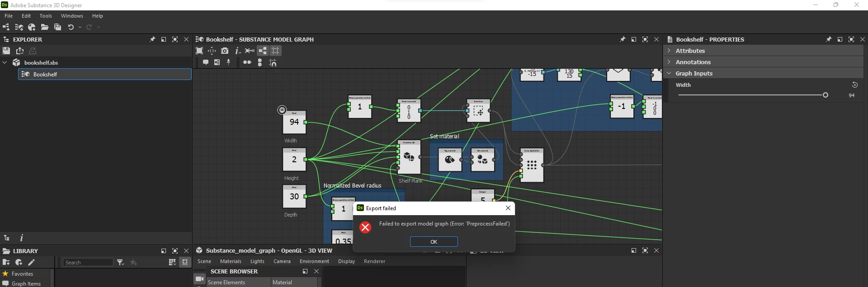Maximize the Substance Model Graph panel
The width and height of the screenshot is (868, 287).
coord(645,39)
